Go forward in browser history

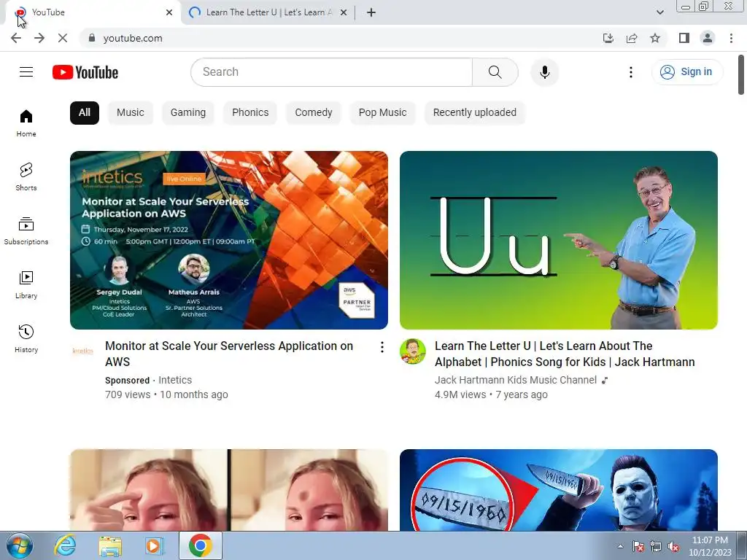(39, 38)
